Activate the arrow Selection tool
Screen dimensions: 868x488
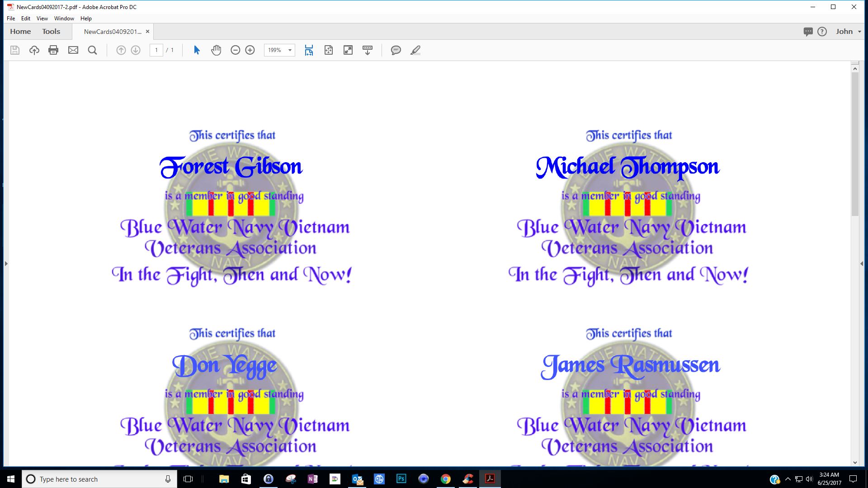point(197,50)
